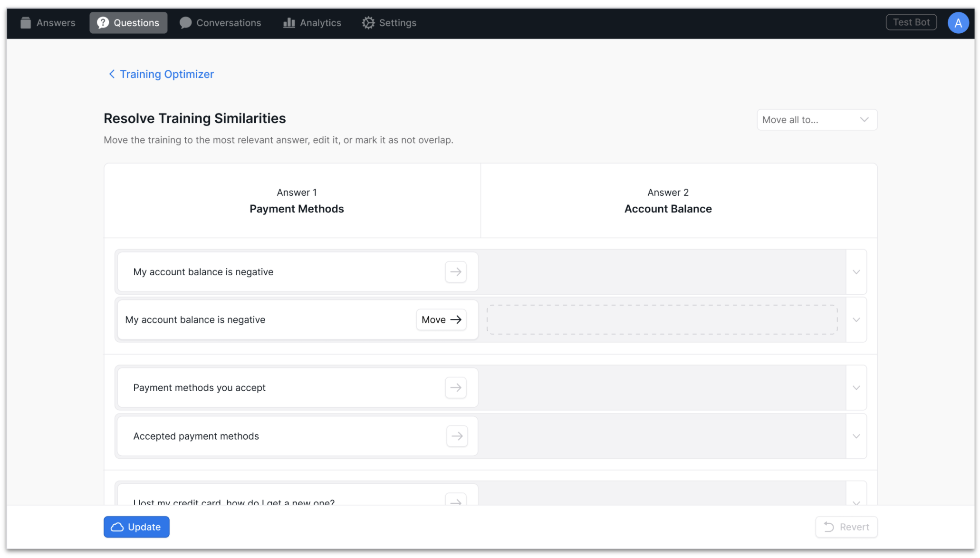Click the arrow icon for Accepted payment methods

click(457, 436)
